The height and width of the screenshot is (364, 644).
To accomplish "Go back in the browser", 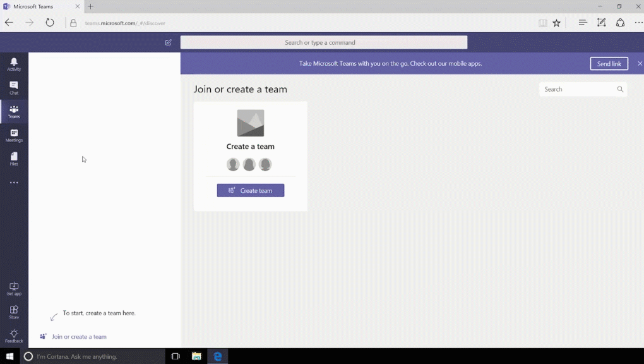I will [9, 23].
